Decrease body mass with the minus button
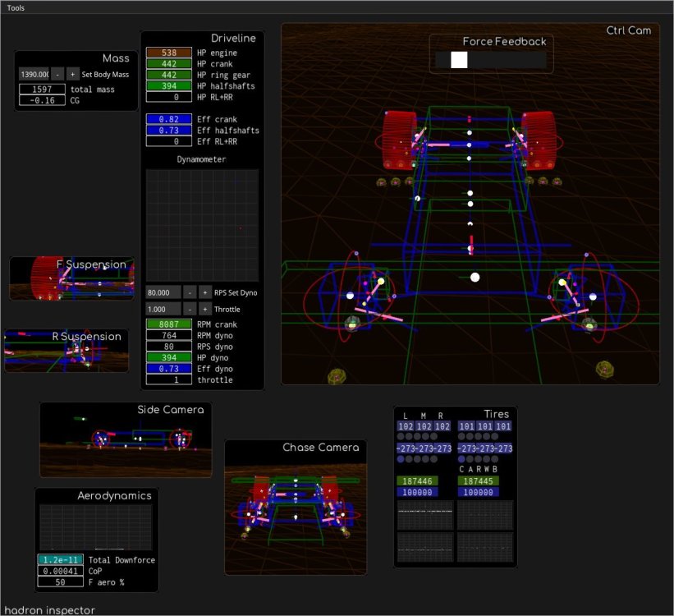 tap(57, 75)
